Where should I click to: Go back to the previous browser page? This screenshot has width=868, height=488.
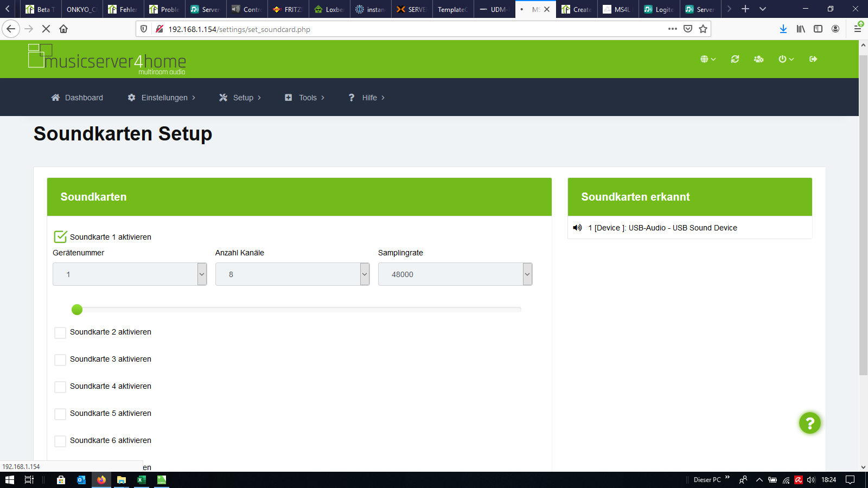11,29
